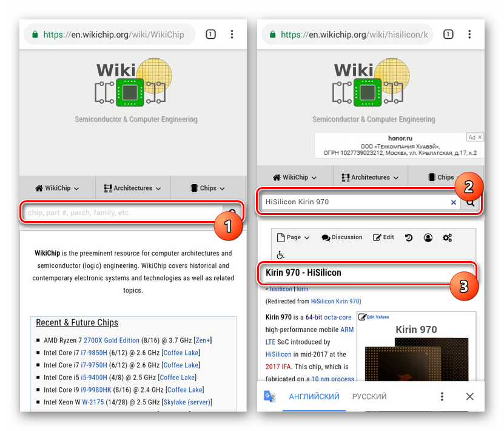Click the Edit page button
The height and width of the screenshot is (431, 504).
tap(383, 237)
